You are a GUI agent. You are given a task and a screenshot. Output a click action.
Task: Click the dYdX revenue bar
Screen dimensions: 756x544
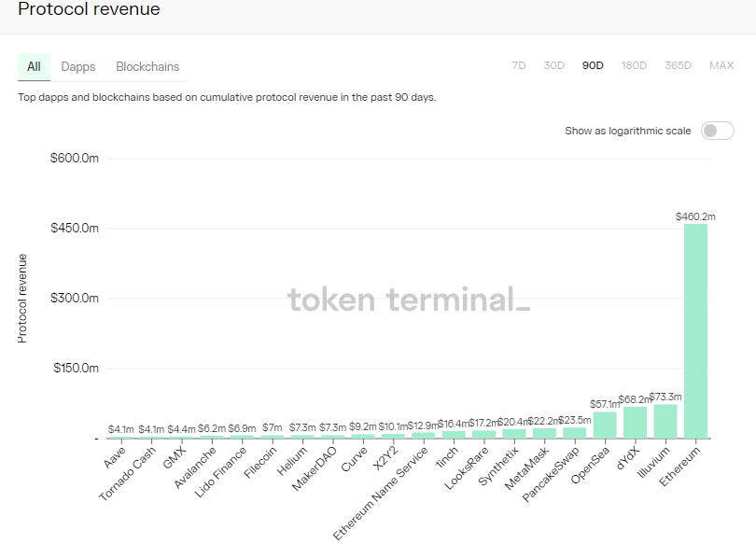635,423
